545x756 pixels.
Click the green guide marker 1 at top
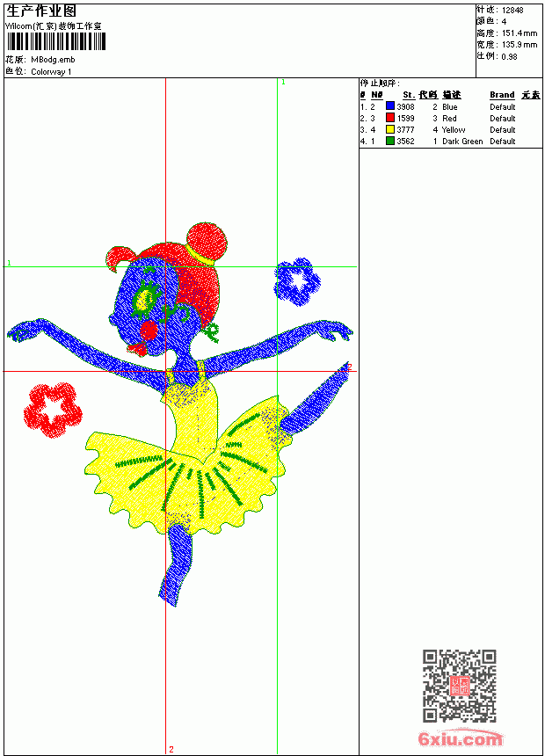pos(283,83)
